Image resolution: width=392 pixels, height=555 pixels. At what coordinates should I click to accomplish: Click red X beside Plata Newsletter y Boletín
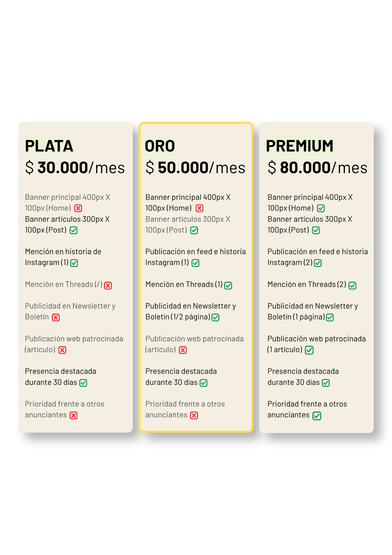(56, 317)
